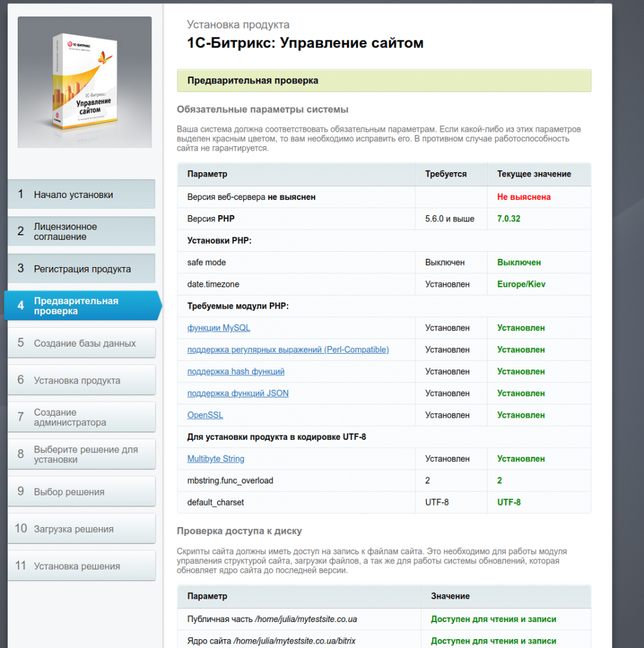
Task: Click the Требуется column header
Action: 445,174
